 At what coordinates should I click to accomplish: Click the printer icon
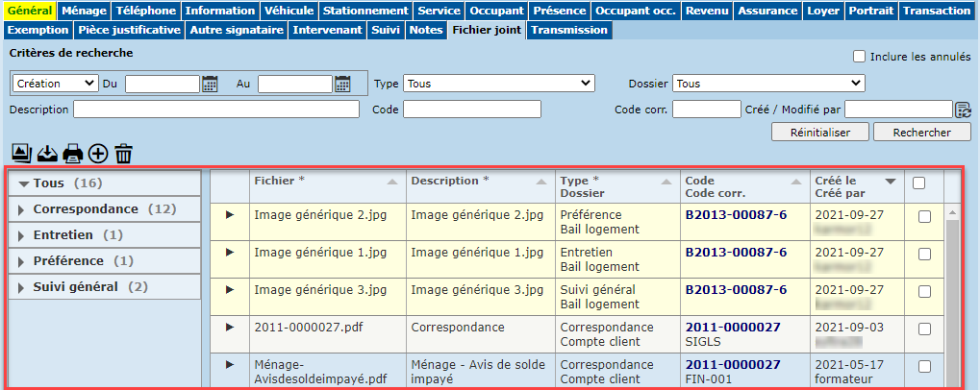(73, 153)
